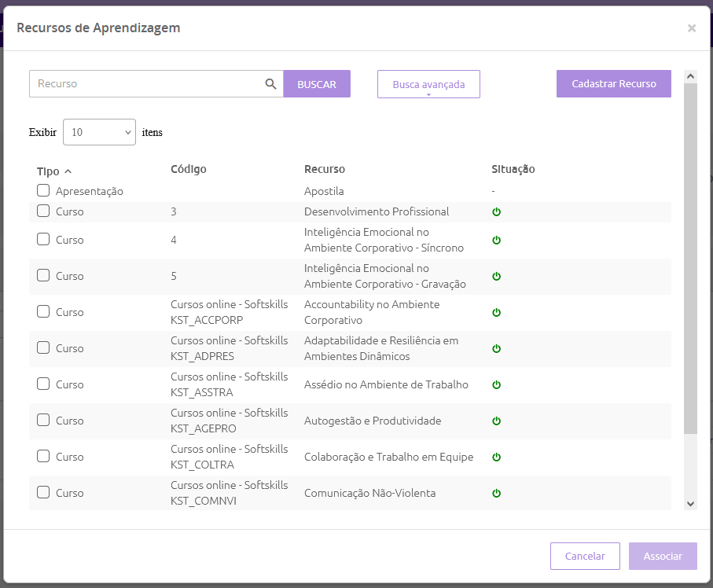The image size is (713, 588).
Task: Sort the table by Situação column
Action: (x=513, y=169)
